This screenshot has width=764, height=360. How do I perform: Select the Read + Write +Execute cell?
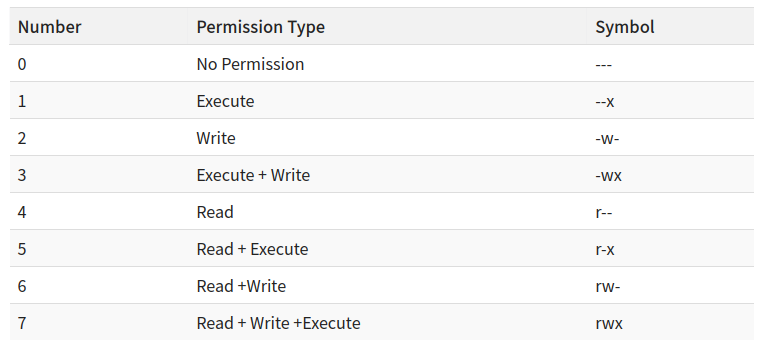(x=278, y=323)
